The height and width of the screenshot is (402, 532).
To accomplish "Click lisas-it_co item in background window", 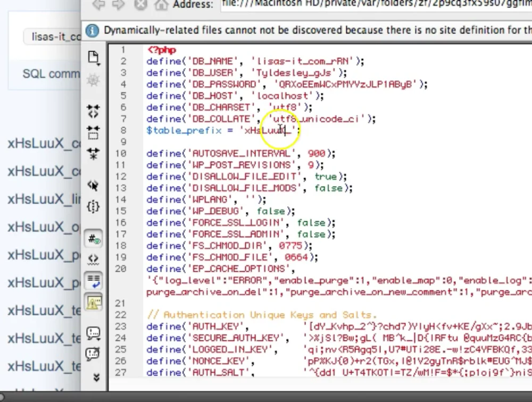I will tap(52, 36).
